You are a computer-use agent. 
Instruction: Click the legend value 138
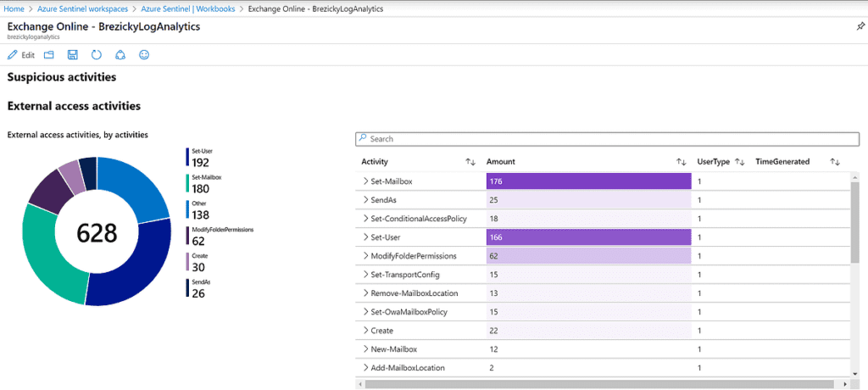(201, 215)
